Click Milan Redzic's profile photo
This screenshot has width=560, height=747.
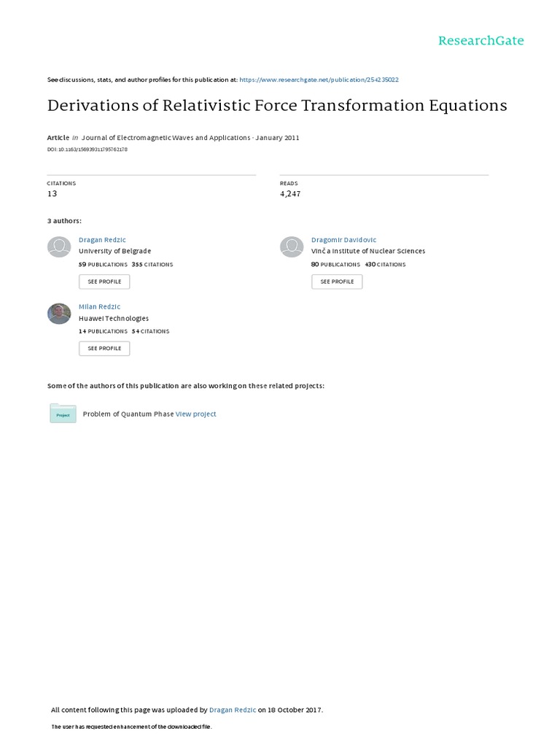[x=59, y=314]
